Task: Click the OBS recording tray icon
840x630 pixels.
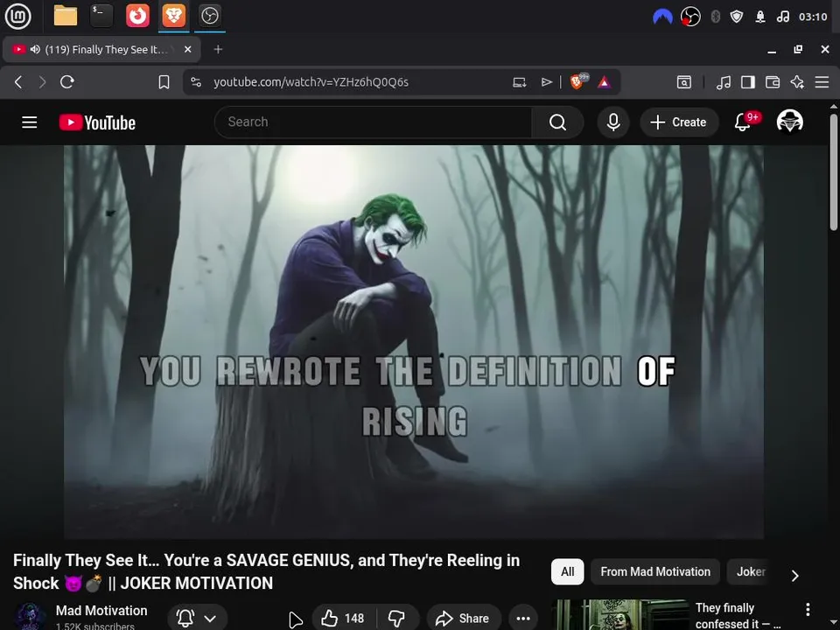Action: click(x=690, y=17)
